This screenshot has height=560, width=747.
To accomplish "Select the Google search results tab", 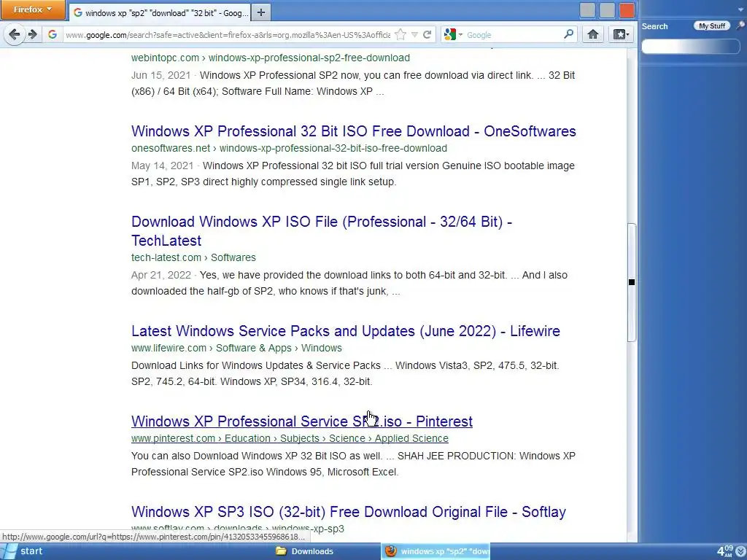I will click(x=160, y=13).
